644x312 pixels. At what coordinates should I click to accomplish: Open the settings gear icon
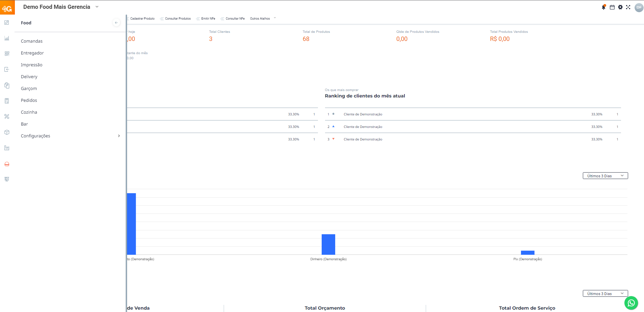620,7
